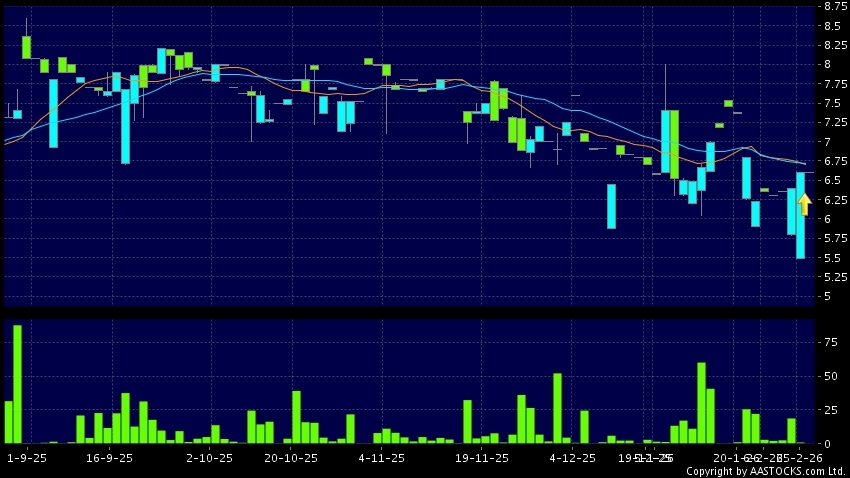Screen dimensions: 850x478
Task: Click the 4-12-25 date axis label
Action: [572, 457]
